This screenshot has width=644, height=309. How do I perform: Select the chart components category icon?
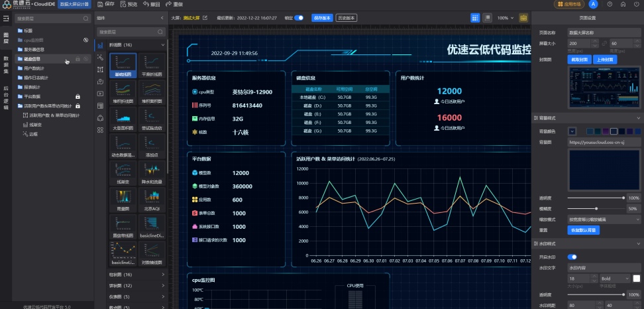pos(100,45)
